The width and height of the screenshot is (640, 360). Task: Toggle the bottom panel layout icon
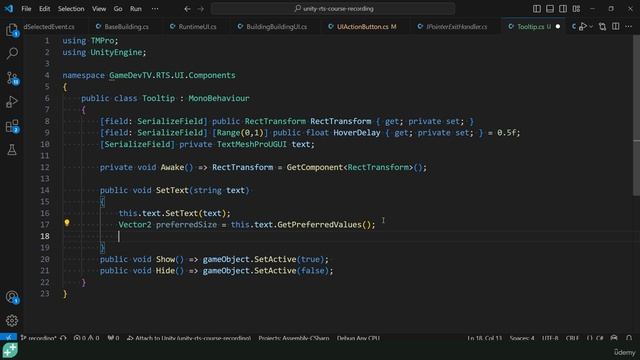pos(550,9)
